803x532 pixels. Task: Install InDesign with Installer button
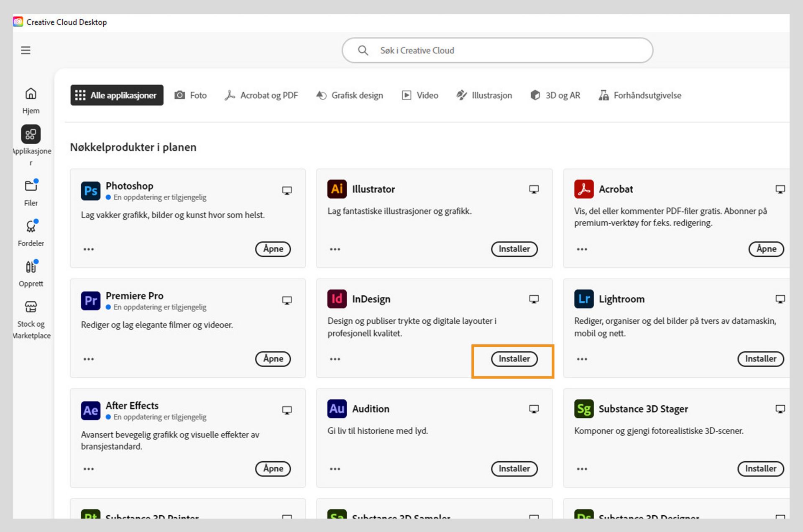(514, 359)
